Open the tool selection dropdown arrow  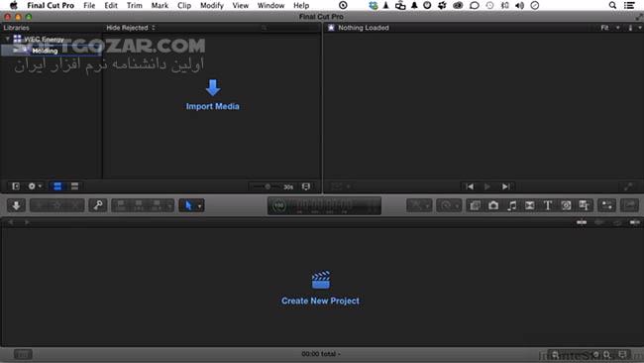click(199, 205)
